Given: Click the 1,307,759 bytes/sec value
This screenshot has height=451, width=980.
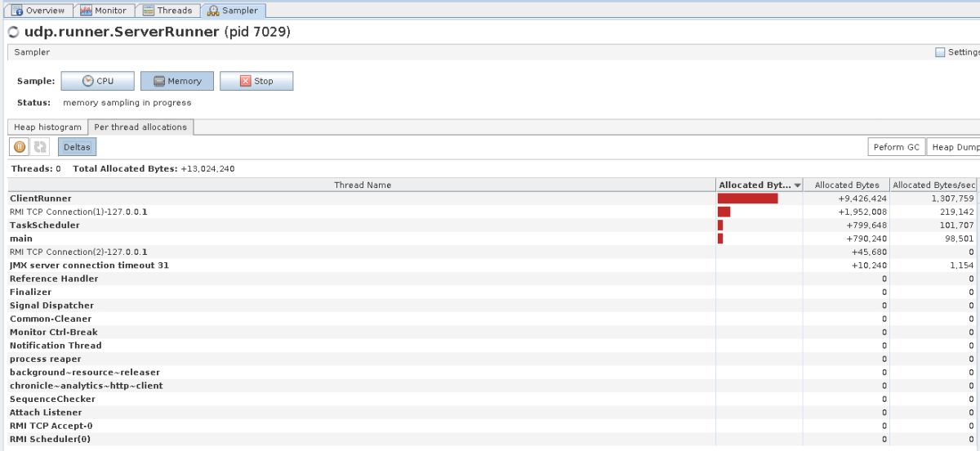Looking at the screenshot, I should click(x=952, y=199).
